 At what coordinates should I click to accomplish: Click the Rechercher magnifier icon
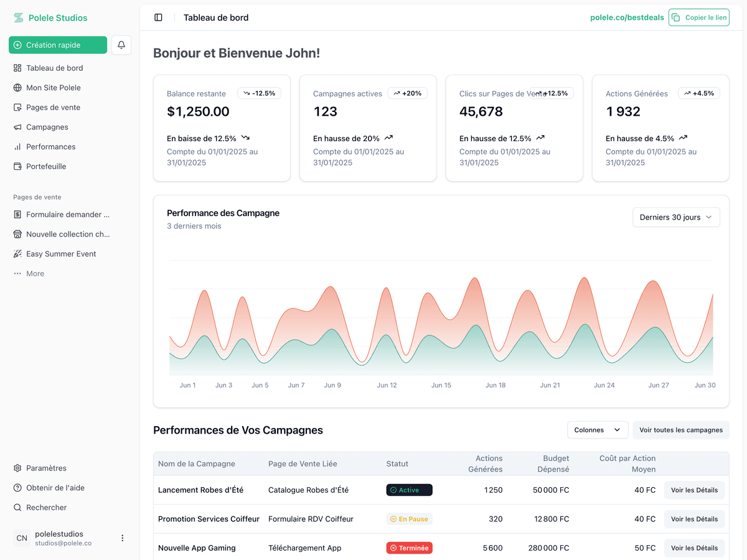[x=17, y=508]
